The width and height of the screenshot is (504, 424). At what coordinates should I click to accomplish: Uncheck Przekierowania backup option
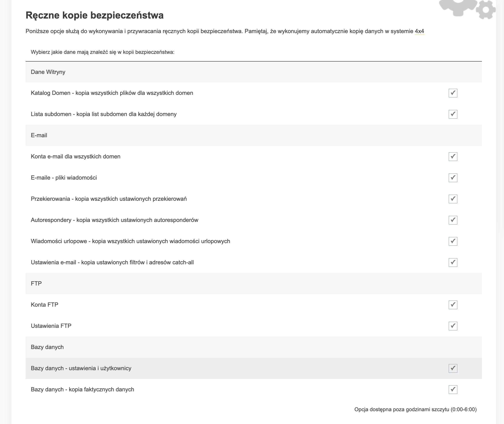tap(453, 199)
